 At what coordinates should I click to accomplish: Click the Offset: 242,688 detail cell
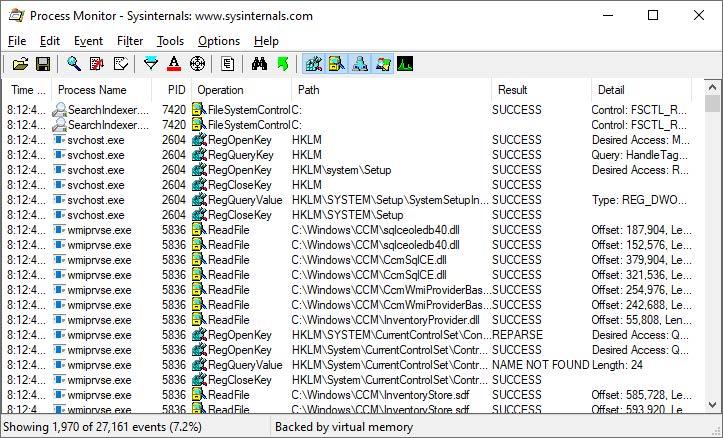coord(641,305)
